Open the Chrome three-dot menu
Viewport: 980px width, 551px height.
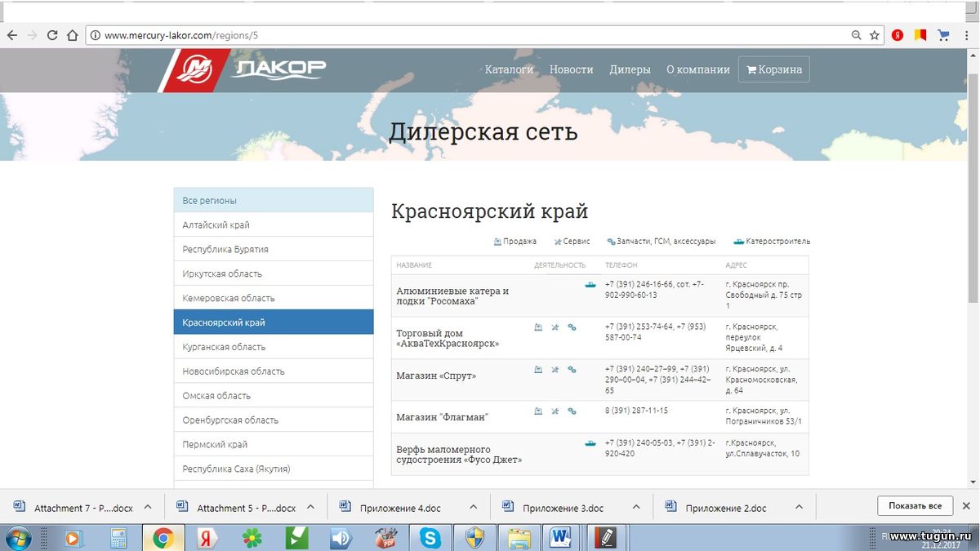click(x=966, y=35)
